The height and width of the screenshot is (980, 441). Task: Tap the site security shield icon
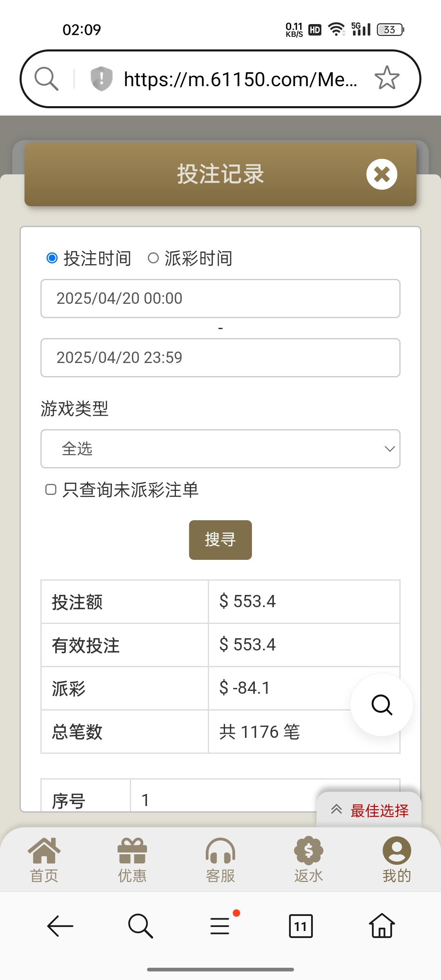101,78
